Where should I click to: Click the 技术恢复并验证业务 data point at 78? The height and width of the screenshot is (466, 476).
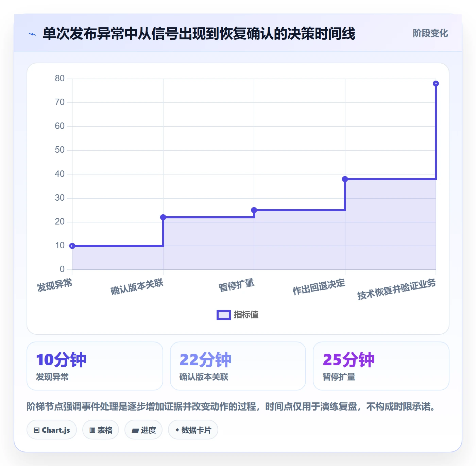pos(436,84)
